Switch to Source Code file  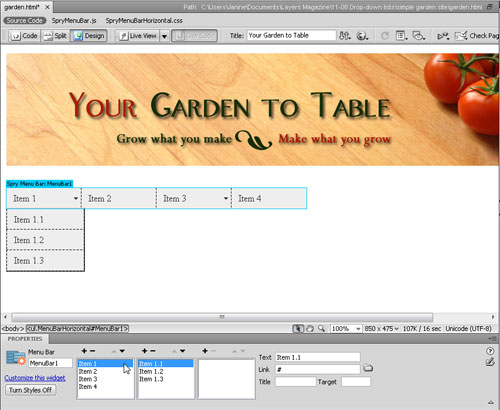click(x=25, y=20)
